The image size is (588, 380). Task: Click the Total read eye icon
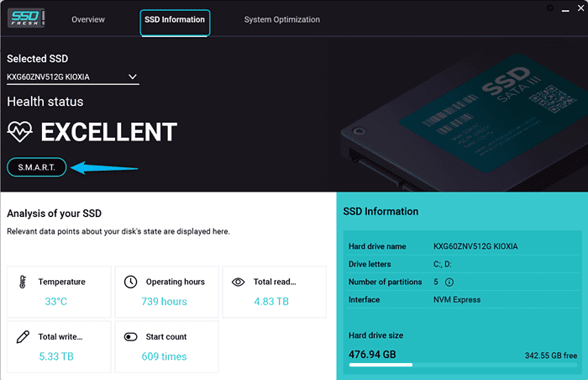tap(238, 282)
